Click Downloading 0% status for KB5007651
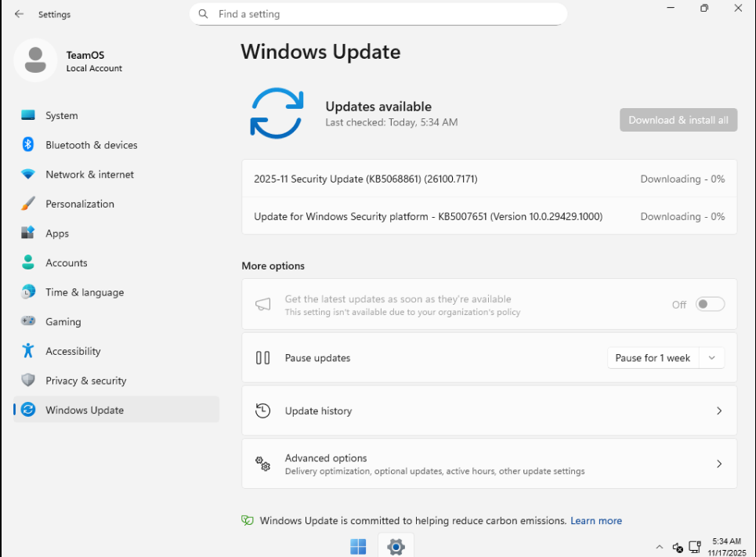The height and width of the screenshot is (557, 756). point(682,216)
